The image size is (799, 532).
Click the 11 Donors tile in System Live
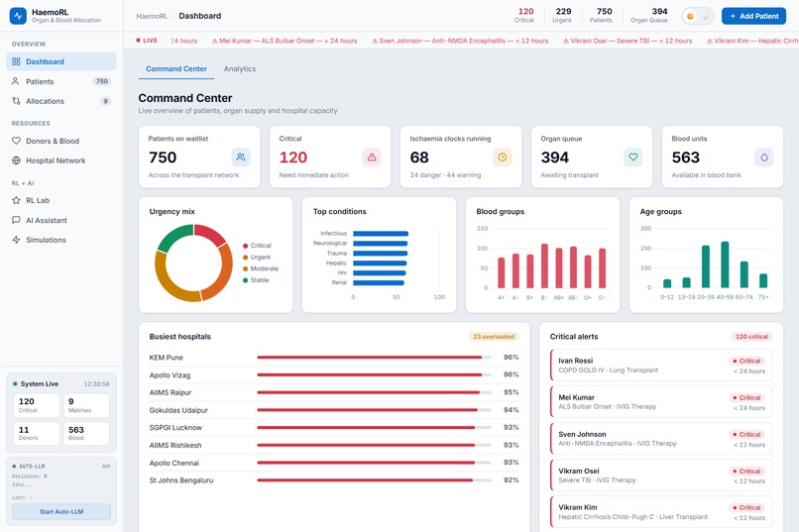tap(36, 433)
